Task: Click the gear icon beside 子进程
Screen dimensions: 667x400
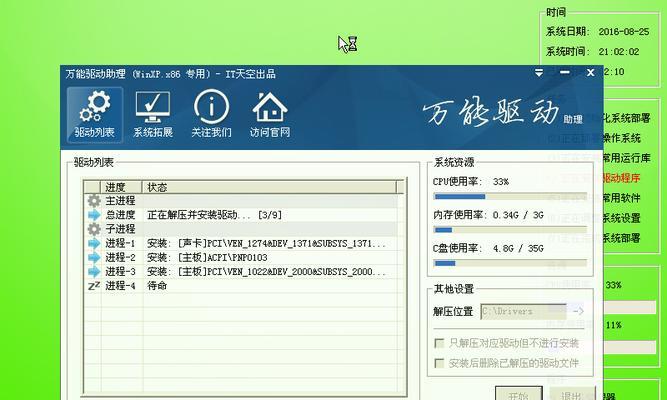Action: pos(94,229)
